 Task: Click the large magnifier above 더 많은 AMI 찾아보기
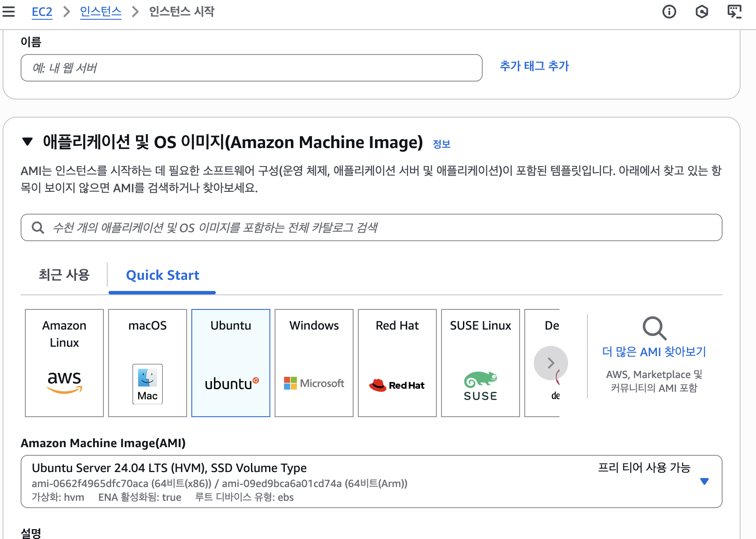654,328
